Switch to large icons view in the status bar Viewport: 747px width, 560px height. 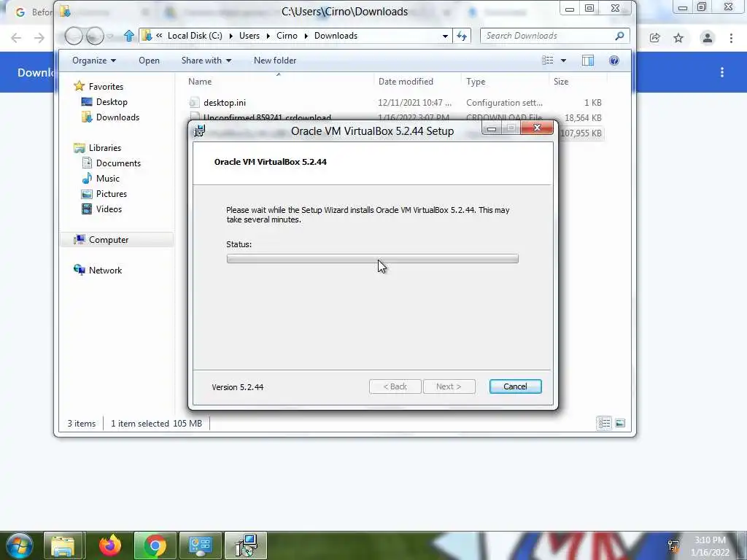tap(620, 423)
